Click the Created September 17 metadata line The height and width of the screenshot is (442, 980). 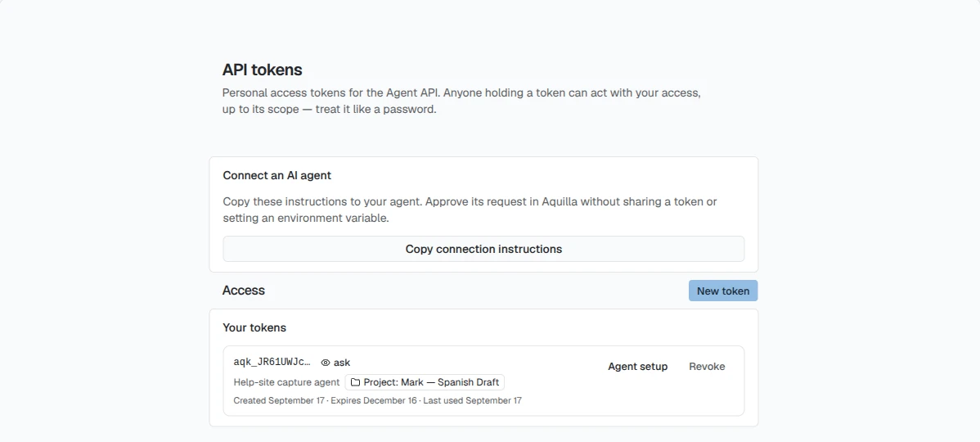(x=377, y=401)
